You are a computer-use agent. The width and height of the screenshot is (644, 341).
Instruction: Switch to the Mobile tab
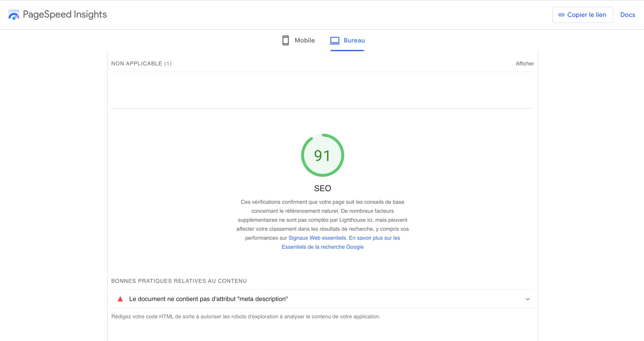(x=298, y=40)
